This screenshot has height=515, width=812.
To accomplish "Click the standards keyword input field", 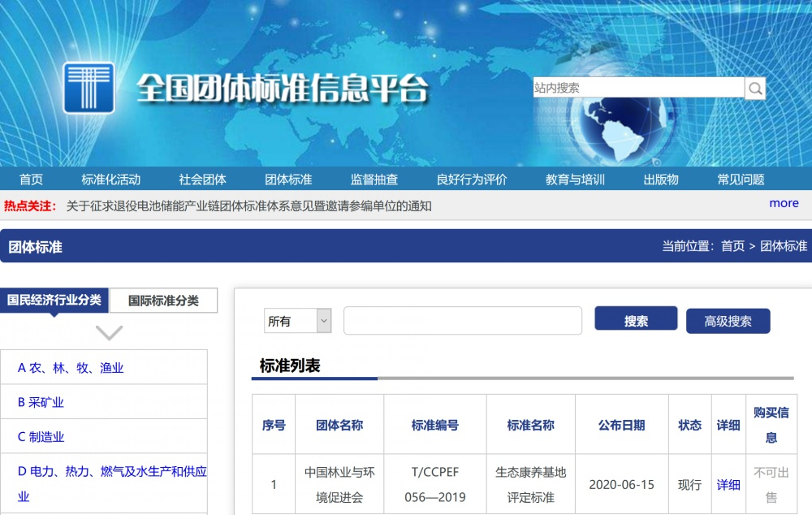I will tap(463, 320).
